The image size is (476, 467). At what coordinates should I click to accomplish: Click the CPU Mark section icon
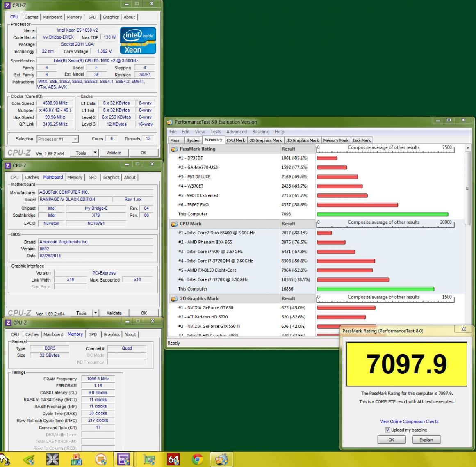click(174, 224)
